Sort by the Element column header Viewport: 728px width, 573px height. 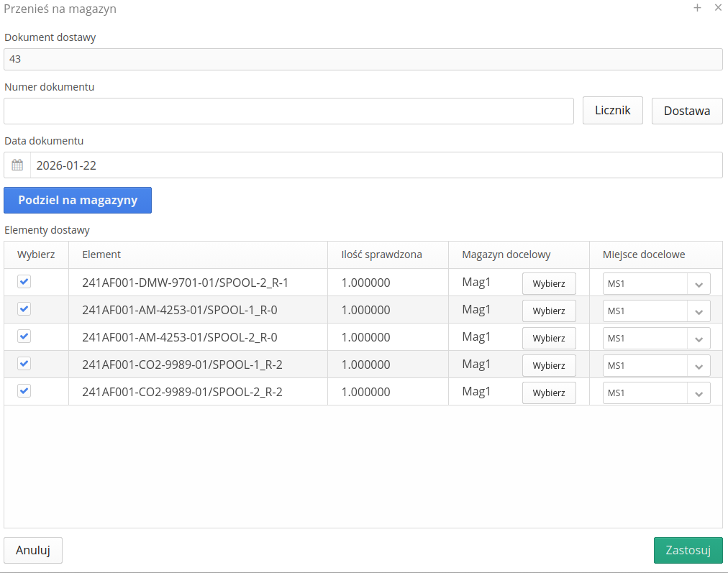(101, 255)
